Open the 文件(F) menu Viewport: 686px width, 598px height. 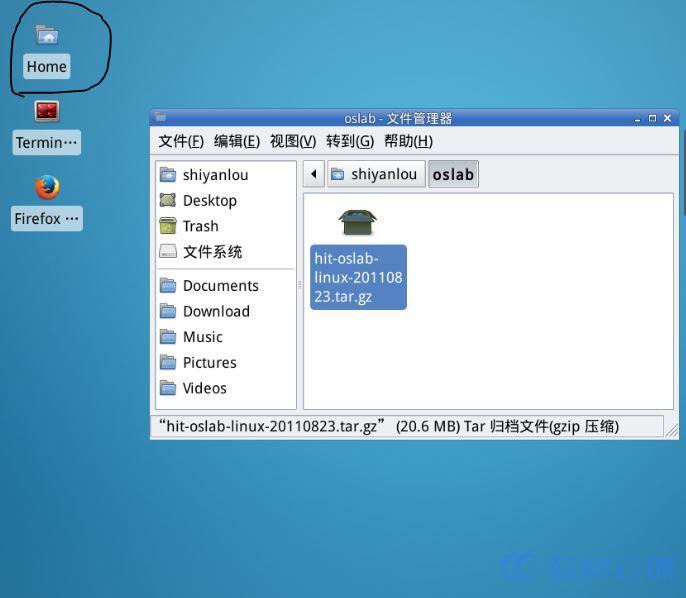tap(181, 141)
